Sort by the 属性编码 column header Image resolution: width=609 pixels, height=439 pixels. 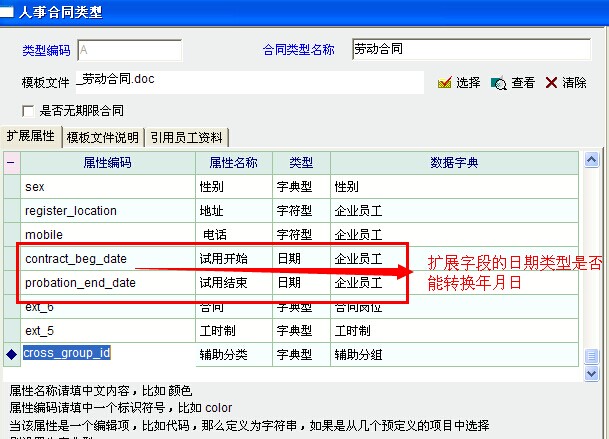108,162
